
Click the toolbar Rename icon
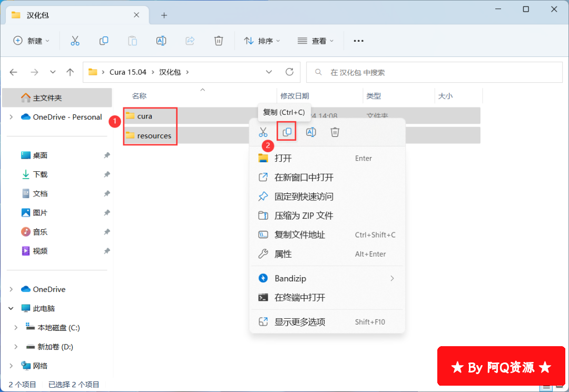[161, 41]
